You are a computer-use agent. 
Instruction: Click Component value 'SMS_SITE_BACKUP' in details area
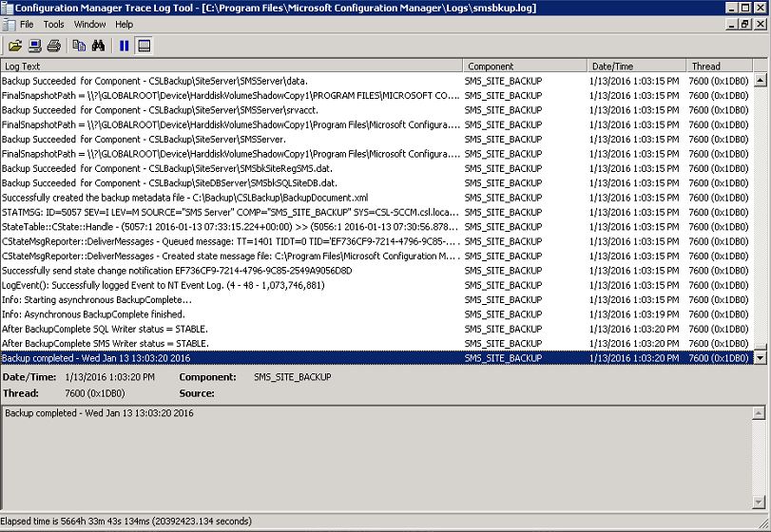pyautogui.click(x=293, y=377)
